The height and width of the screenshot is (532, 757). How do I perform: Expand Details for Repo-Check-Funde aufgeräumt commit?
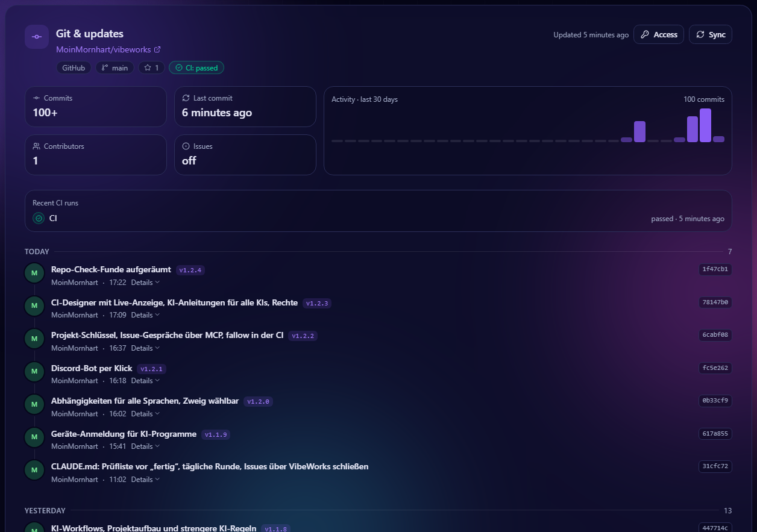click(x=145, y=282)
